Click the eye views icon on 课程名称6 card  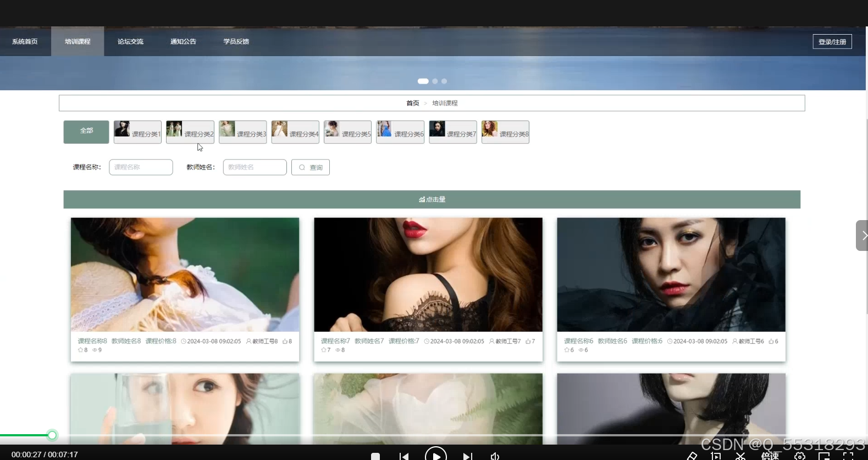point(580,350)
